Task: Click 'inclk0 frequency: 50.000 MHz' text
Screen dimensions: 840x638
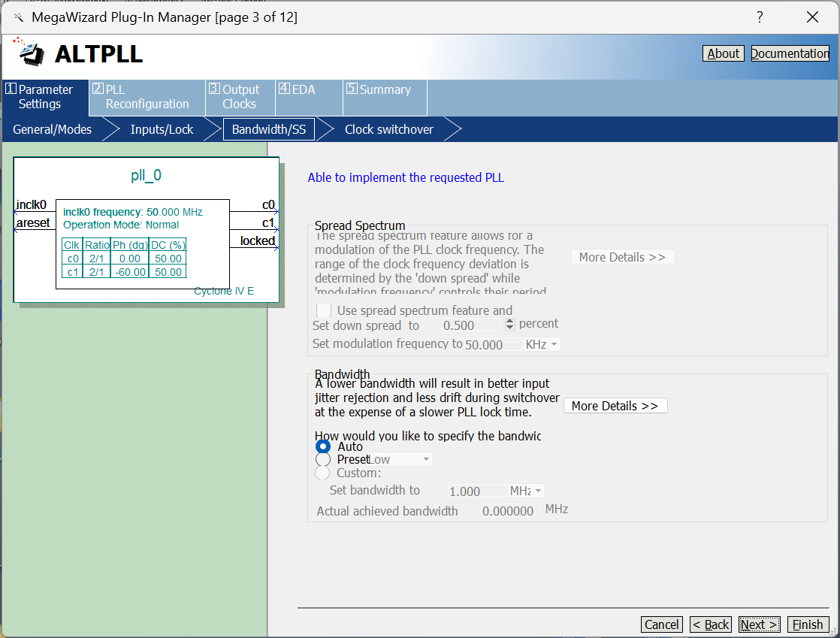Action: coord(133,212)
